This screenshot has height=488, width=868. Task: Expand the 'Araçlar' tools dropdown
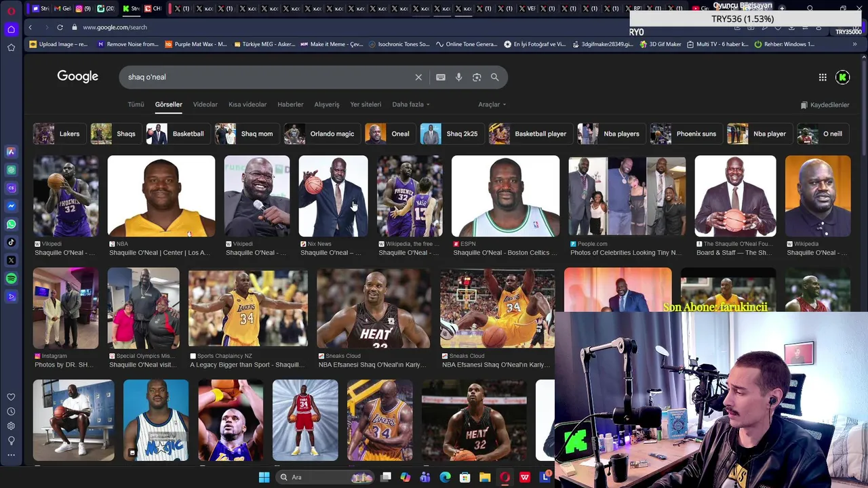coord(492,104)
